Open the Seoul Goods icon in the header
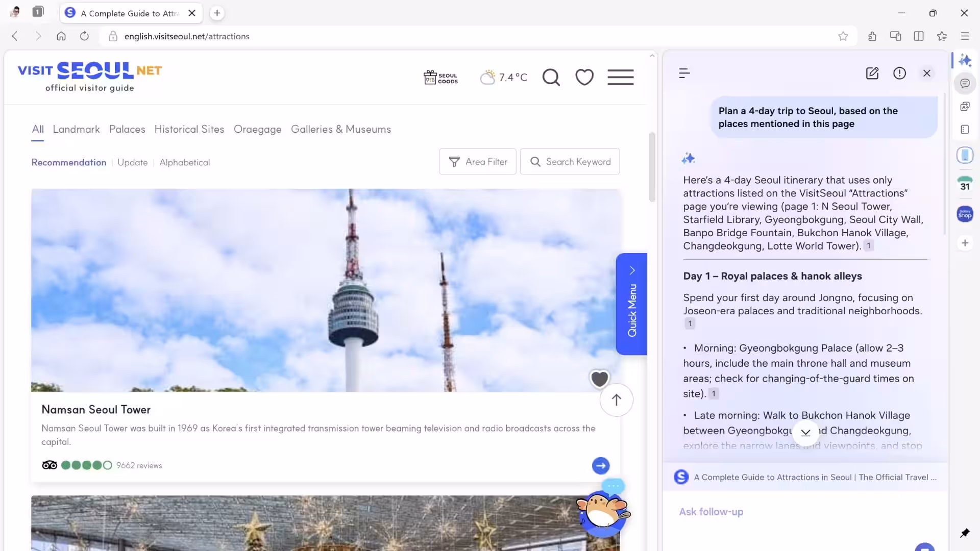The image size is (980, 551). pos(440,77)
